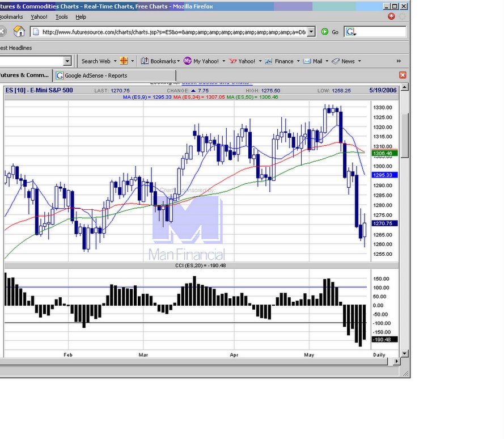
Task: Open the Yahoo! menu in the menu bar
Action: (39, 16)
